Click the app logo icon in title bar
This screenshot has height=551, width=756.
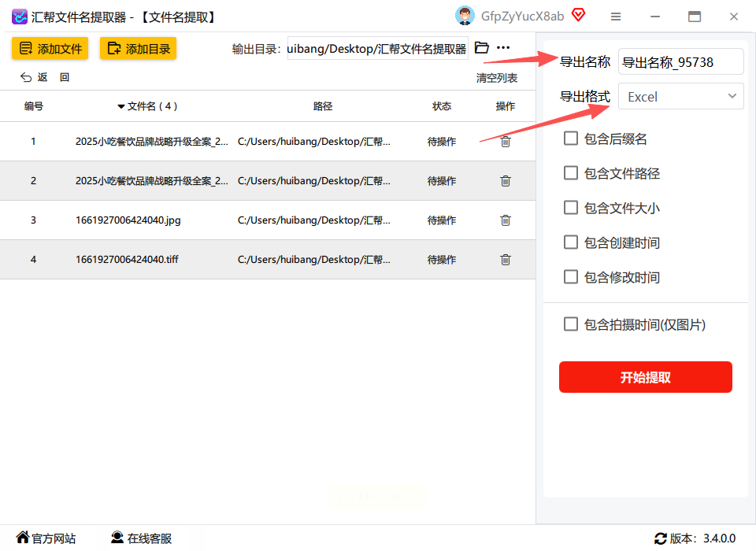click(x=19, y=17)
